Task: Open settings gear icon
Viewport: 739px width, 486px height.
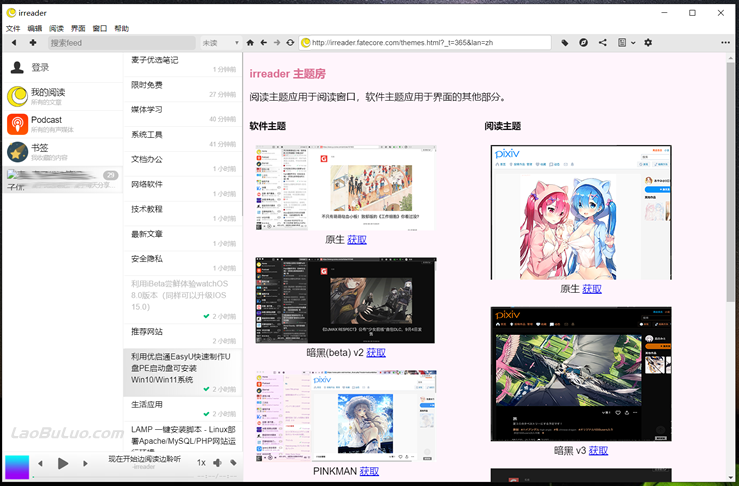Action: (648, 42)
